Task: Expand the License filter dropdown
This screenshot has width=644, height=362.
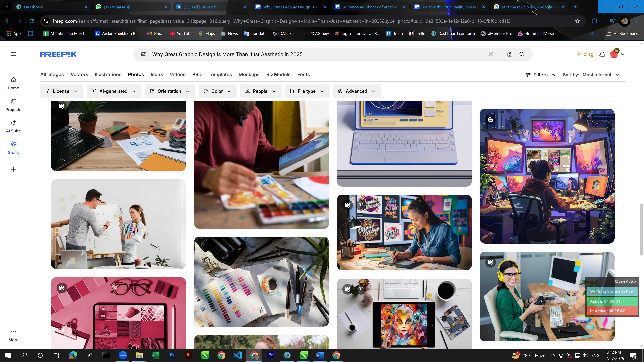Action: coord(62,91)
